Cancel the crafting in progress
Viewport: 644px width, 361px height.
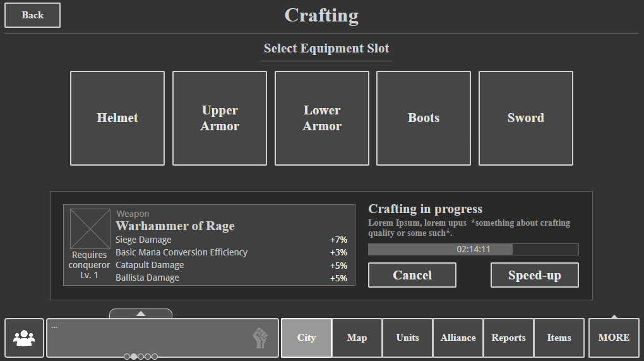tap(412, 275)
